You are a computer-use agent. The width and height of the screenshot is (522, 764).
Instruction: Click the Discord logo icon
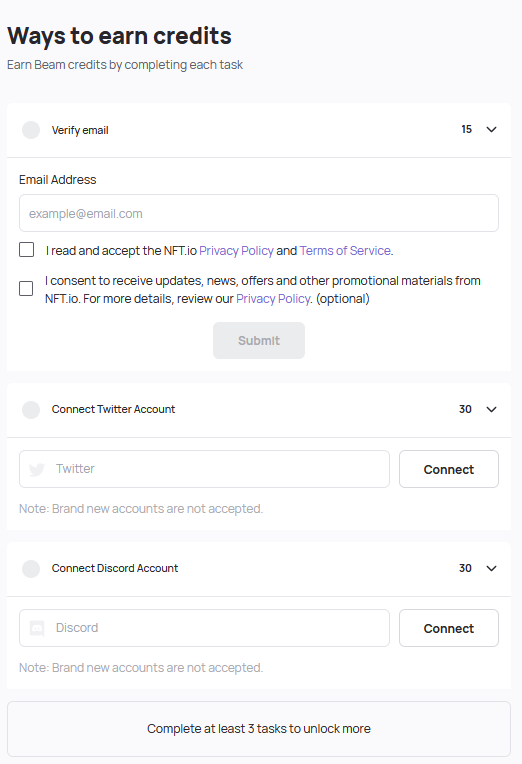37,628
